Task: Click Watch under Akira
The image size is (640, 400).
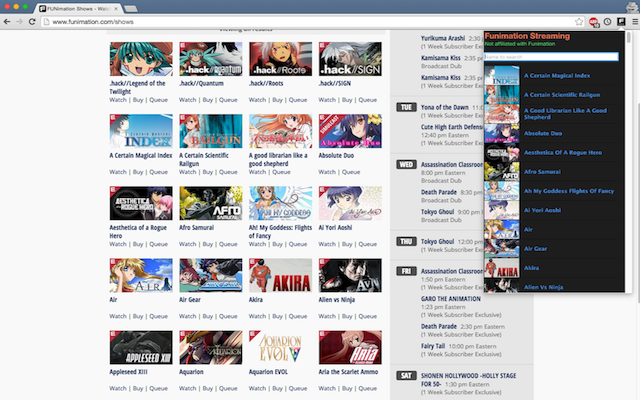Action: 257,316
